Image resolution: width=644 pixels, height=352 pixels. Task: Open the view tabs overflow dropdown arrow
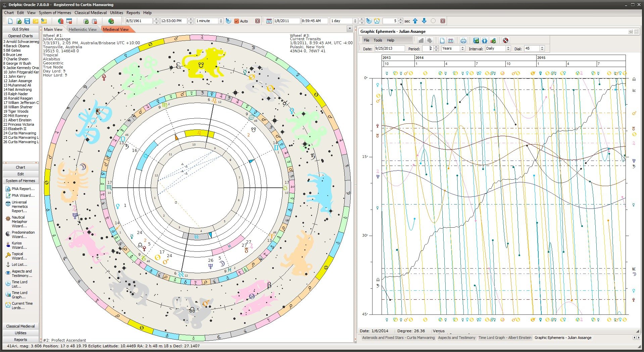pos(350,29)
